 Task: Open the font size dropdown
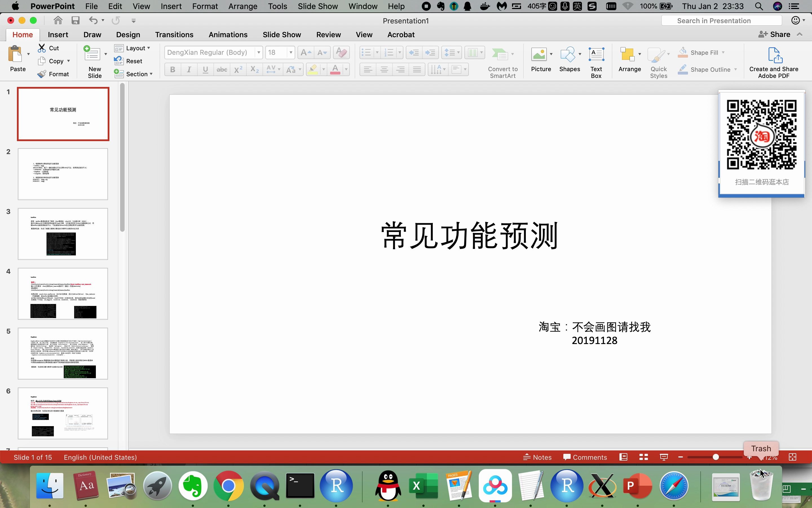coord(291,52)
